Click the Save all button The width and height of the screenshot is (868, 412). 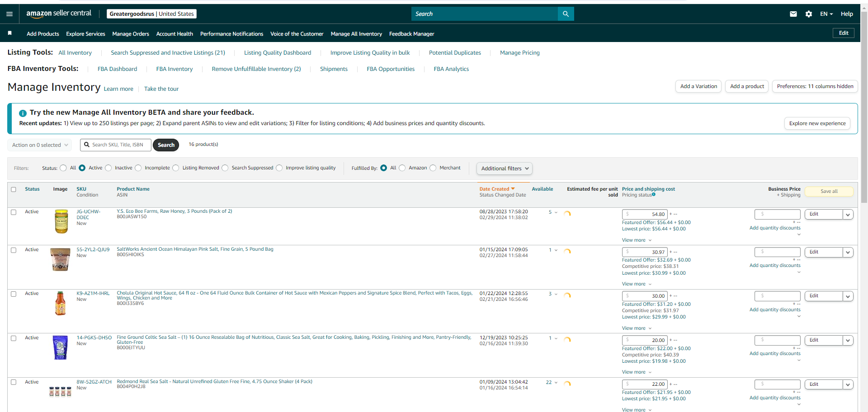(829, 192)
